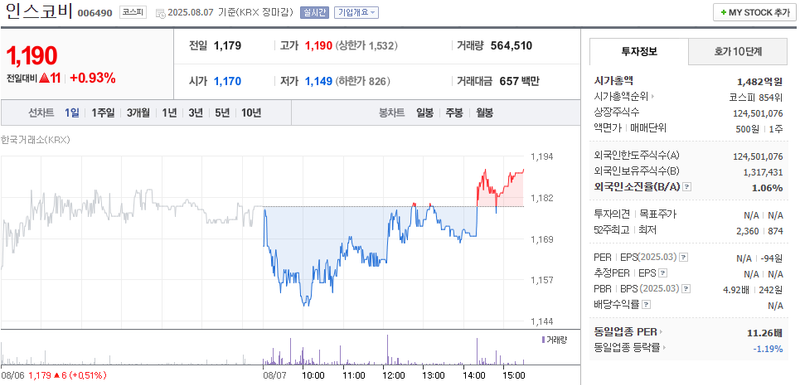Click the 저가 value 1,149
This screenshot has width=800, height=385.
click(319, 81)
